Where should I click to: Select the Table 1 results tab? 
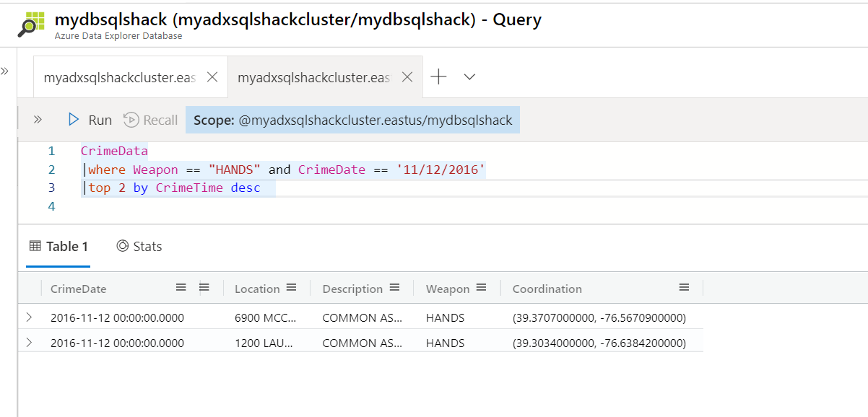[58, 247]
